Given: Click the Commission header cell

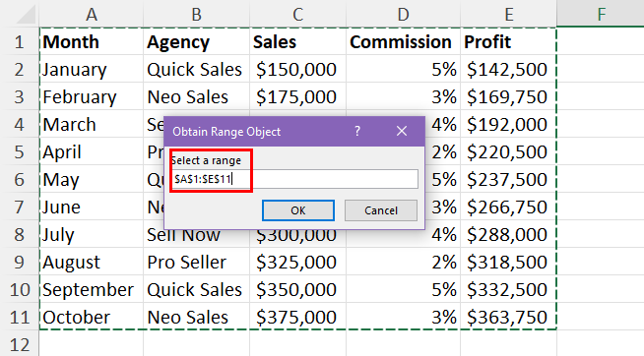Looking at the screenshot, I should coord(403,42).
